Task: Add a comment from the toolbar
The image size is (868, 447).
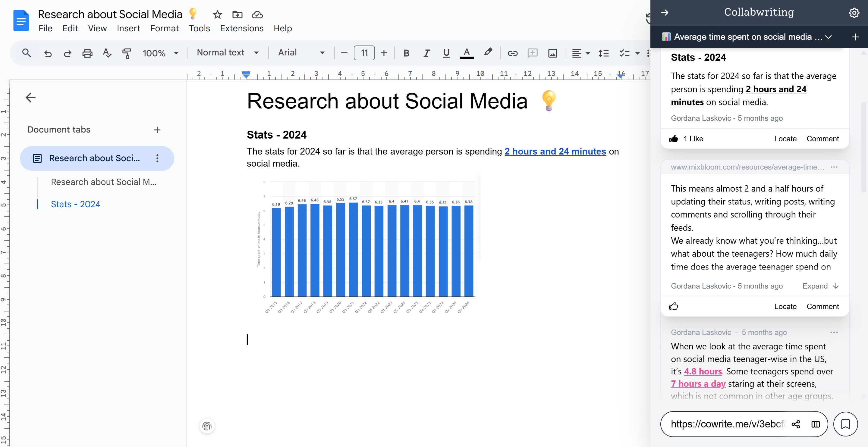Action: 532,53
